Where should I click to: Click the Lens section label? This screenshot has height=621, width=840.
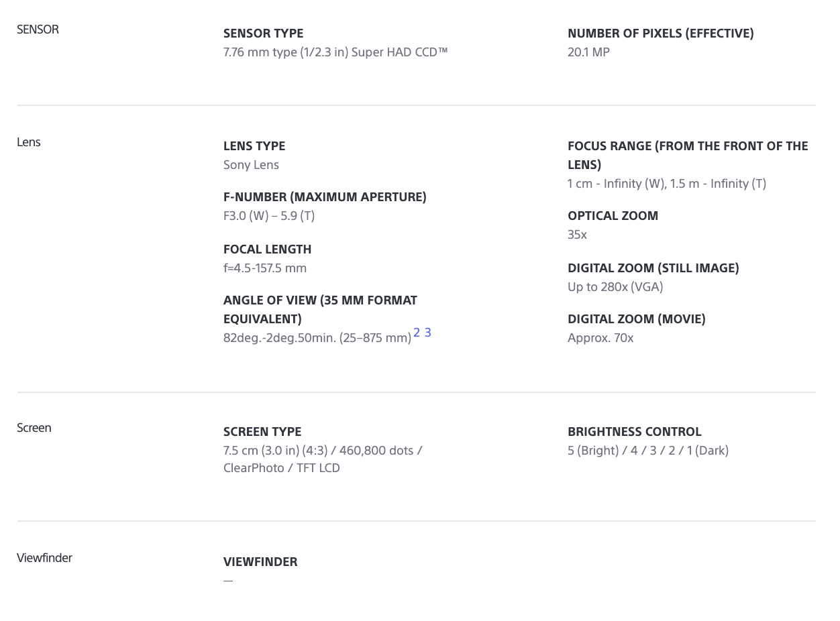(29, 142)
